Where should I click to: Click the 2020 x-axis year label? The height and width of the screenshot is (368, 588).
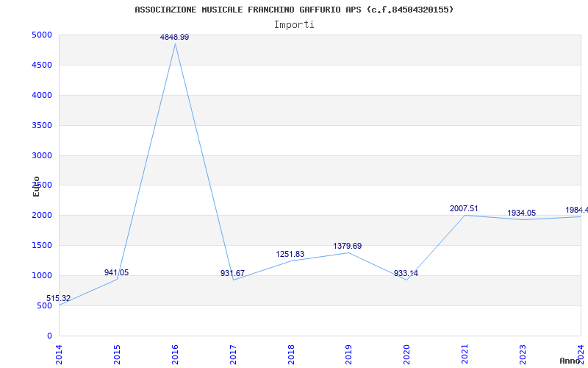(x=406, y=355)
